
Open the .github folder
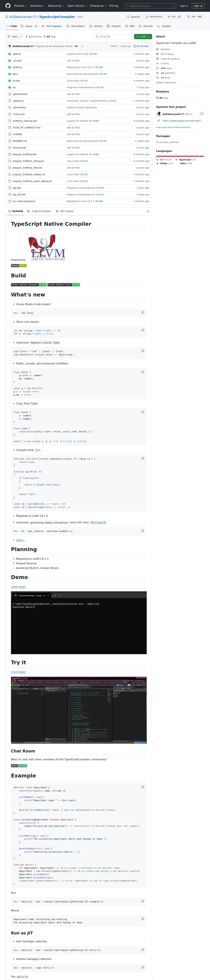[x=17, y=54]
